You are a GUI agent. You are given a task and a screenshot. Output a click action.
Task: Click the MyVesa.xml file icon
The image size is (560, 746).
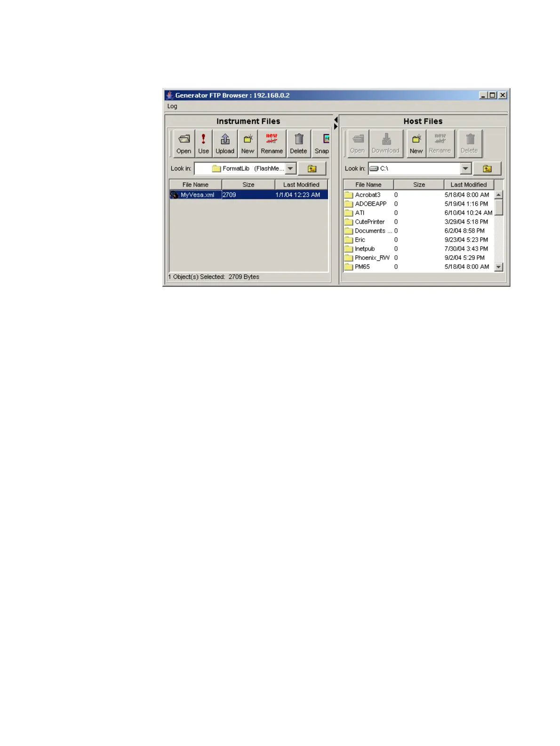pyautogui.click(x=175, y=195)
